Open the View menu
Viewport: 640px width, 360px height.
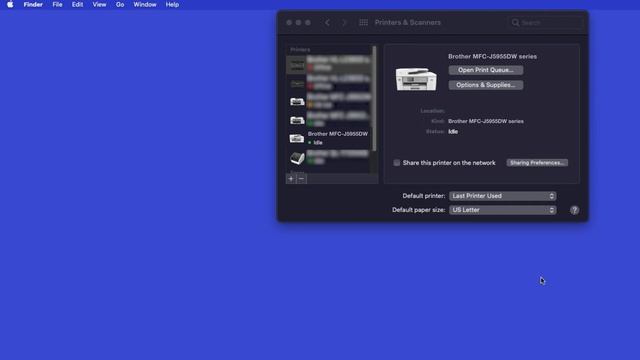[99, 4]
